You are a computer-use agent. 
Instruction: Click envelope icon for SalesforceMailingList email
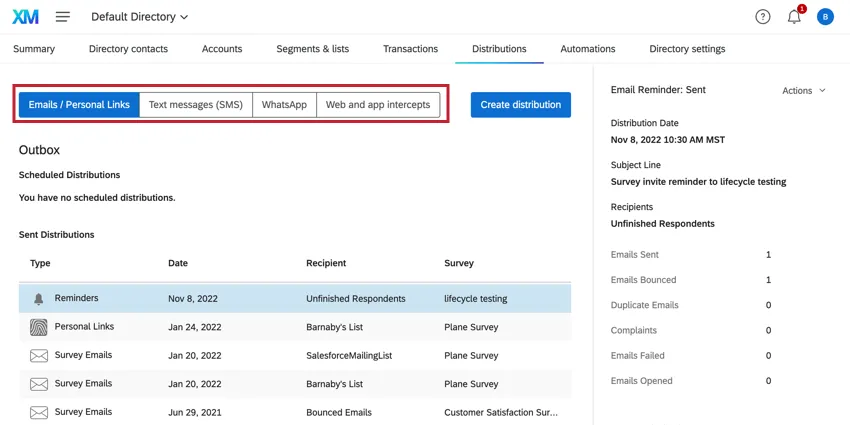click(x=39, y=356)
